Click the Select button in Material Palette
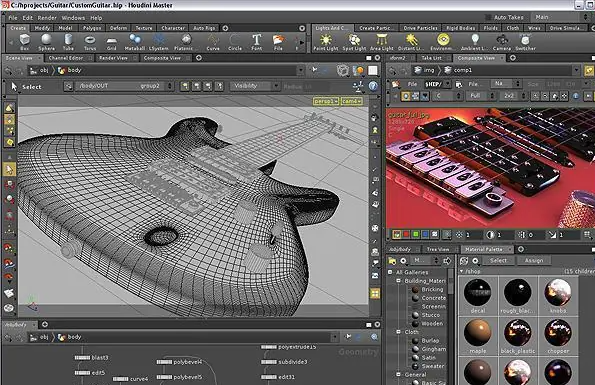Image resolution: width=595 pixels, height=385 pixels. pos(498,261)
